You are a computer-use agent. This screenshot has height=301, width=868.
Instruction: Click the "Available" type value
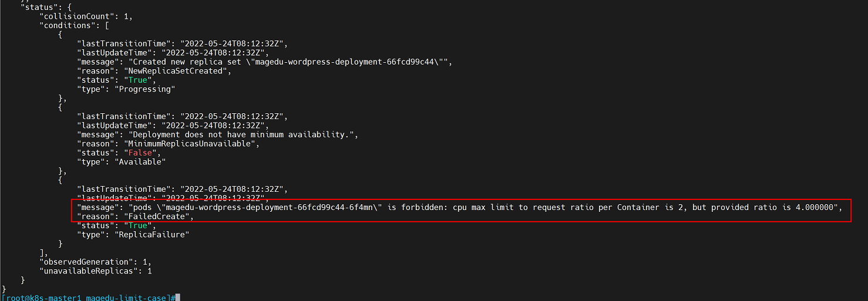click(x=142, y=162)
